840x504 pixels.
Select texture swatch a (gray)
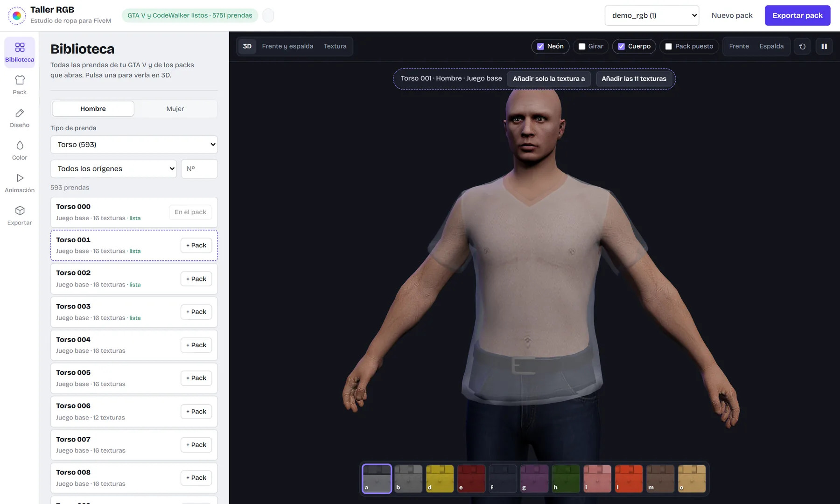(377, 479)
